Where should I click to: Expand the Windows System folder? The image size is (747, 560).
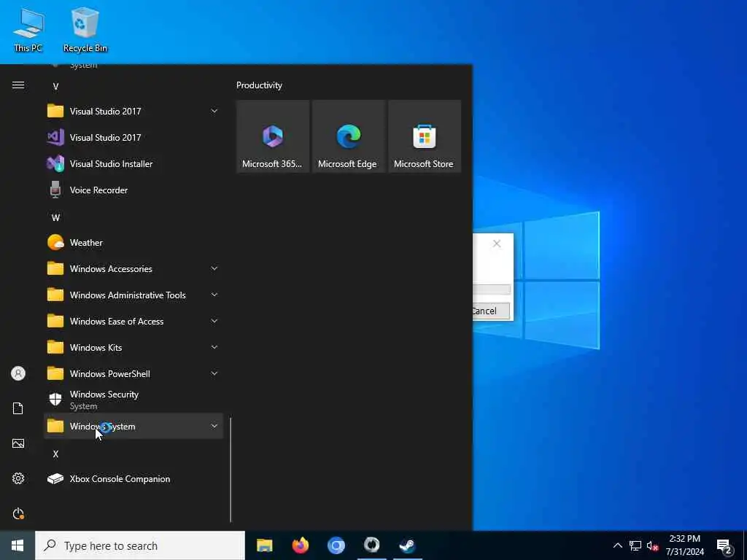tap(133, 426)
